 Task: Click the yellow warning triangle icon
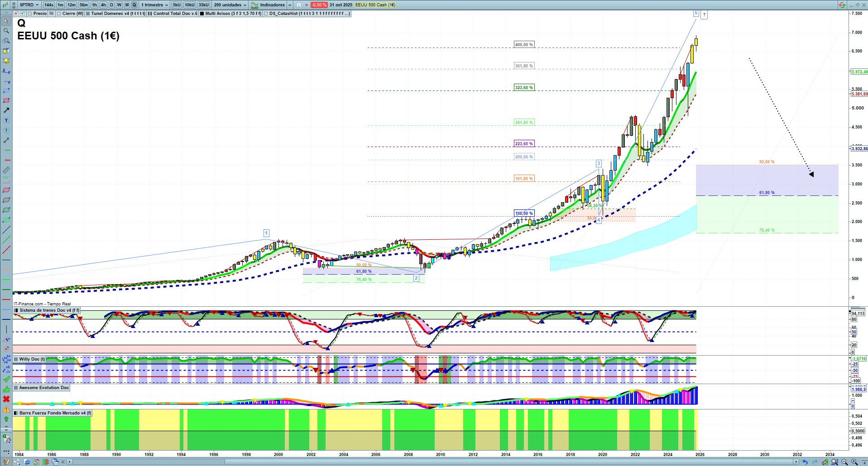[6, 409]
